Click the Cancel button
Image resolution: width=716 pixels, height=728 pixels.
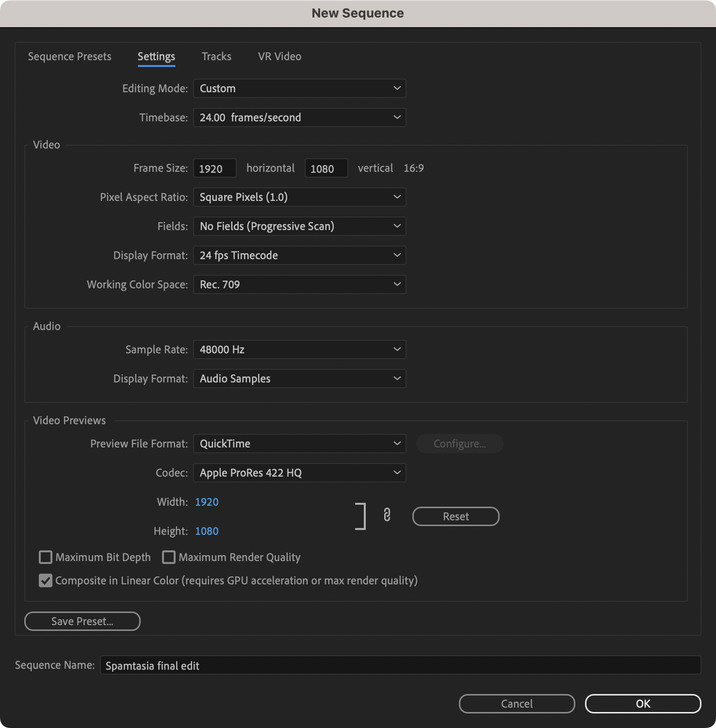coord(517,704)
